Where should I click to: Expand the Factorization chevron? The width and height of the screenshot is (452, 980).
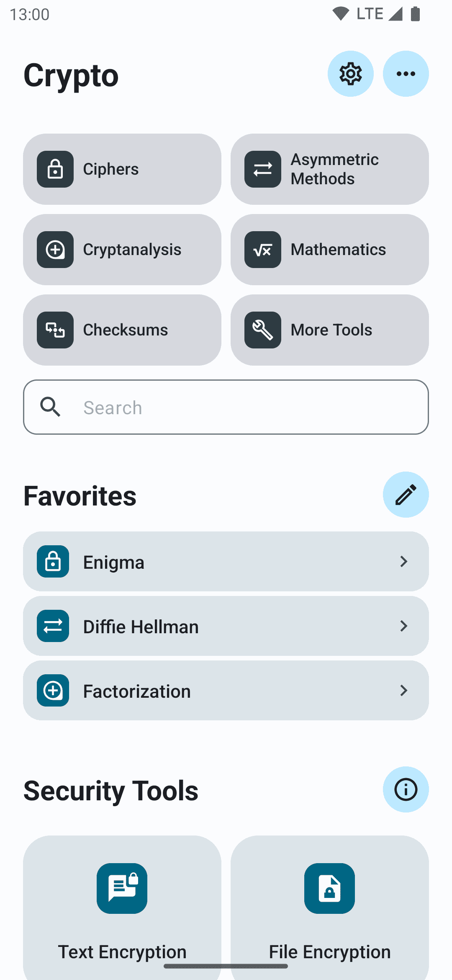403,690
